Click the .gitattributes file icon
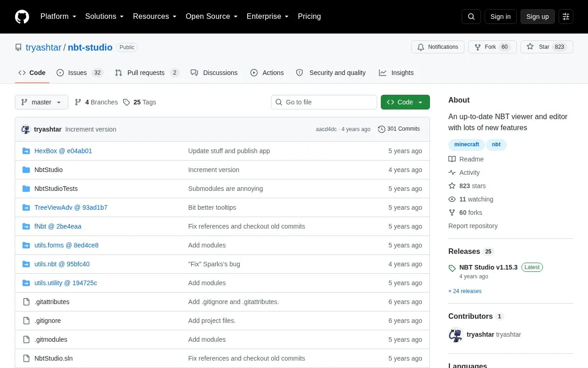The image size is (588, 368). click(x=26, y=302)
